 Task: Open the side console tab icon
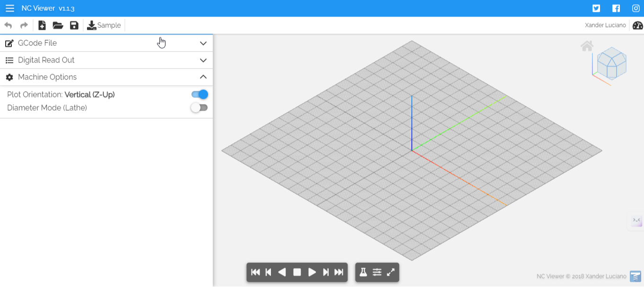(x=636, y=221)
